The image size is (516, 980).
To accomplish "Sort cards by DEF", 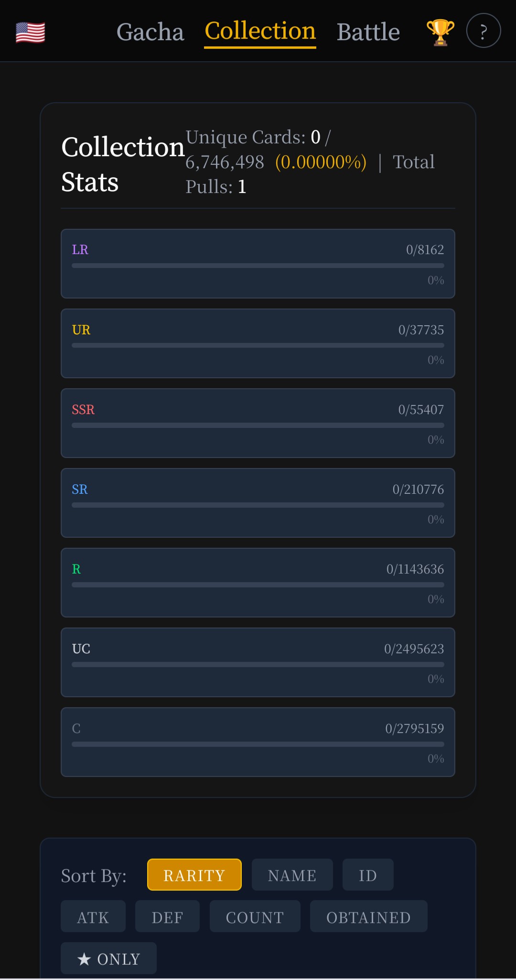I will 167,916.
